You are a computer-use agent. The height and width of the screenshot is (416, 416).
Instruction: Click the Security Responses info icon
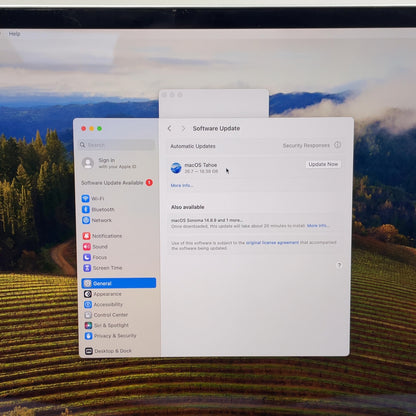(338, 145)
